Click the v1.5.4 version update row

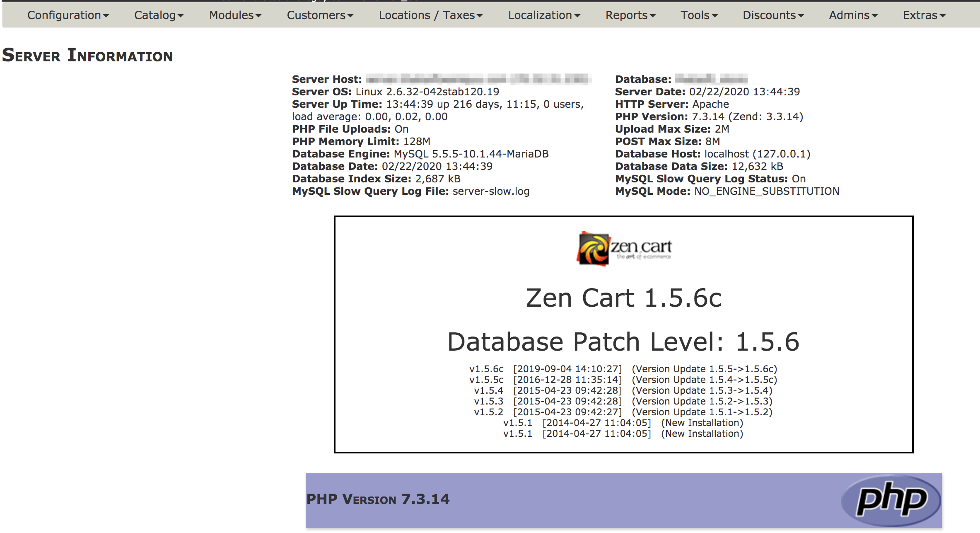pyautogui.click(x=623, y=390)
